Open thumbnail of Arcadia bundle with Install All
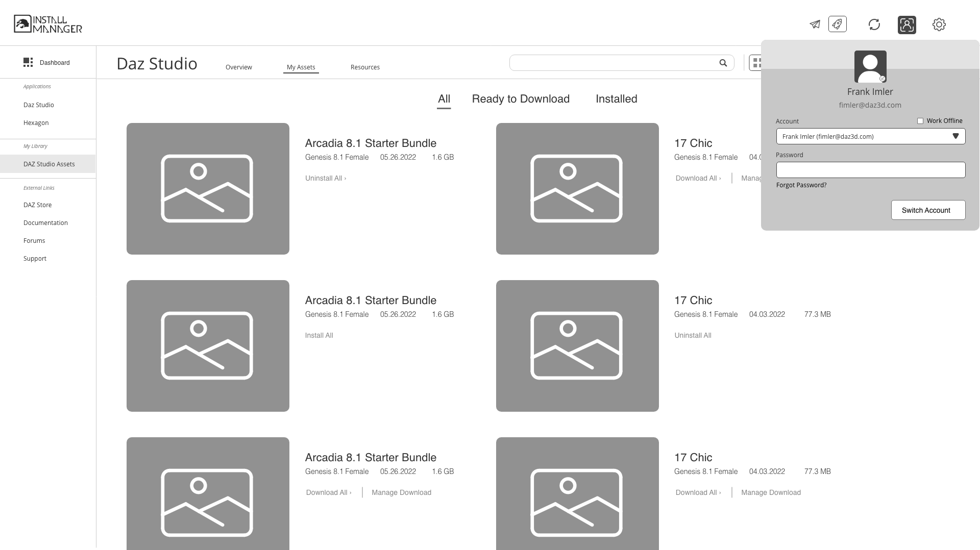The image size is (980, 550). [x=208, y=346]
